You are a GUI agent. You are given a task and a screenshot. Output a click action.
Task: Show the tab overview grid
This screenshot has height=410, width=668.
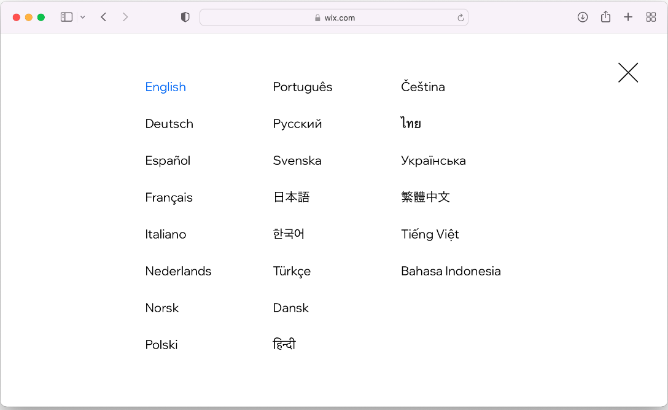click(x=651, y=17)
